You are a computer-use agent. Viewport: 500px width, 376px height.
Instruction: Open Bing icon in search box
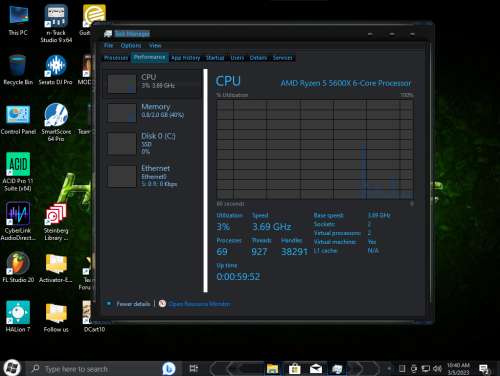point(169,369)
